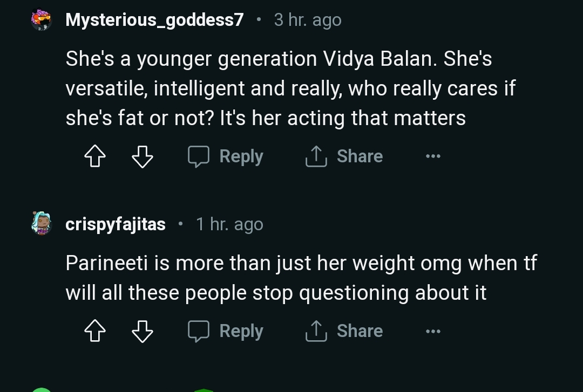
Task: Click the share arrow icon under the Parineeti comment
Action: (x=316, y=331)
